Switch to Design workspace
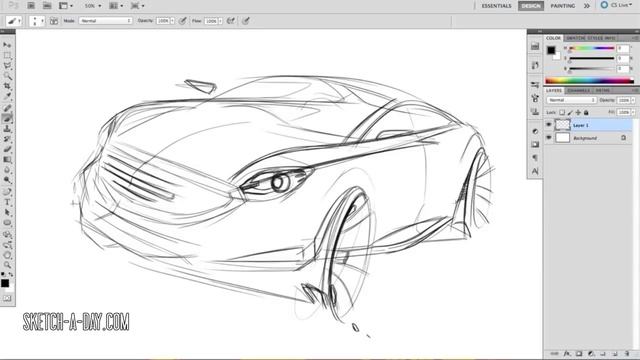Image resolution: width=640 pixels, height=360 pixels. tap(531, 6)
